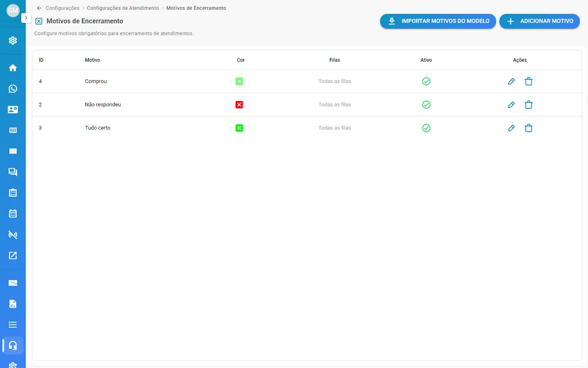This screenshot has height=368, width=588.
Task: Open the external link icon in sidebar
Action: point(13,255)
